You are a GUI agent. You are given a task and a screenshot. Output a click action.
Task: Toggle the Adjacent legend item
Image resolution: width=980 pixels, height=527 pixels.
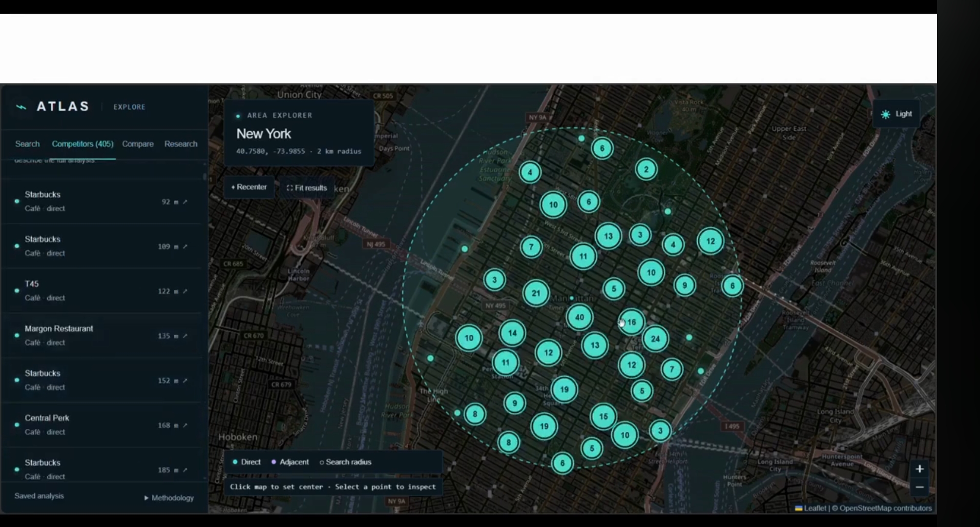click(290, 462)
